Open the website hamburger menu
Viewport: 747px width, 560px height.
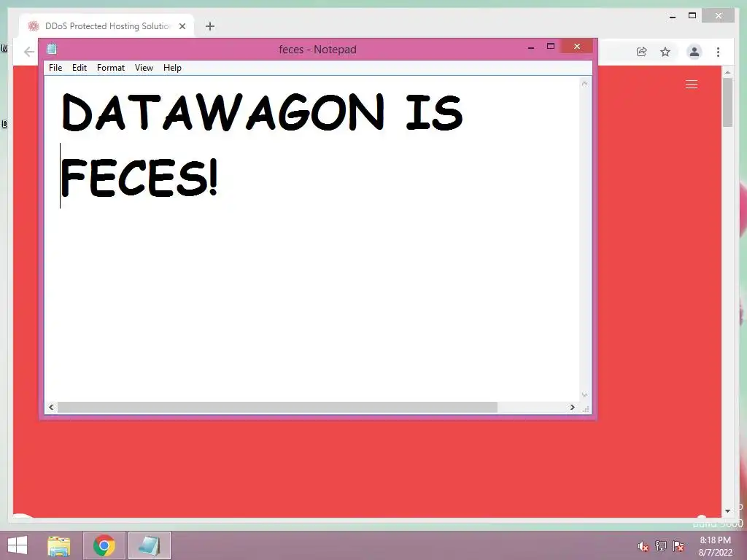pos(692,85)
